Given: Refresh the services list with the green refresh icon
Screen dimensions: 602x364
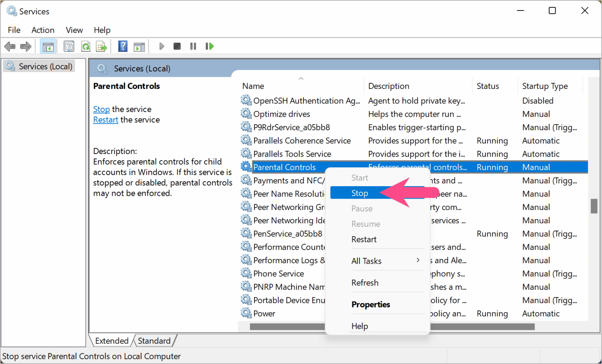Looking at the screenshot, I should click(86, 46).
